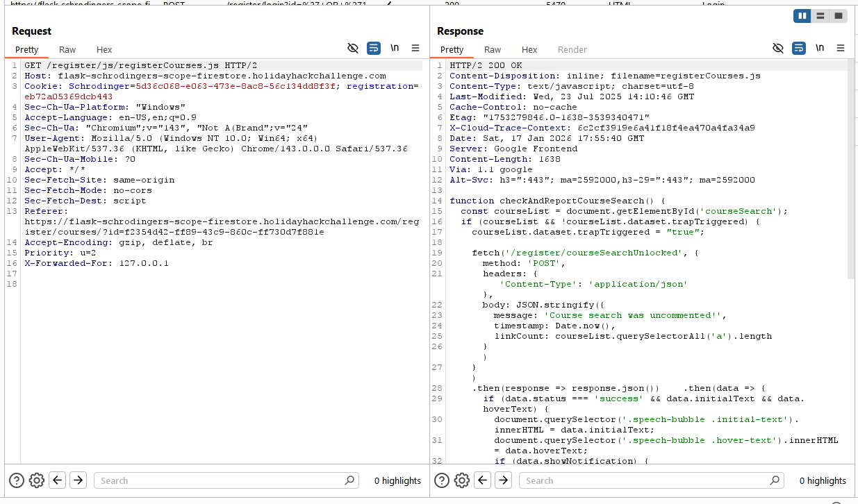Click the Sec-Fetch-Dest: script header

point(85,201)
